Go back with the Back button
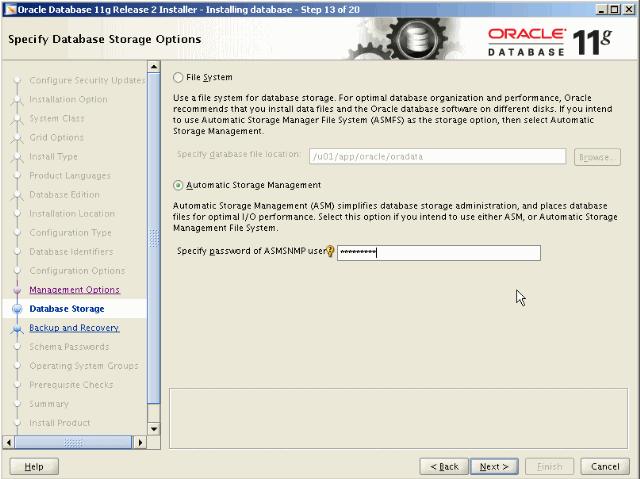 (x=444, y=467)
